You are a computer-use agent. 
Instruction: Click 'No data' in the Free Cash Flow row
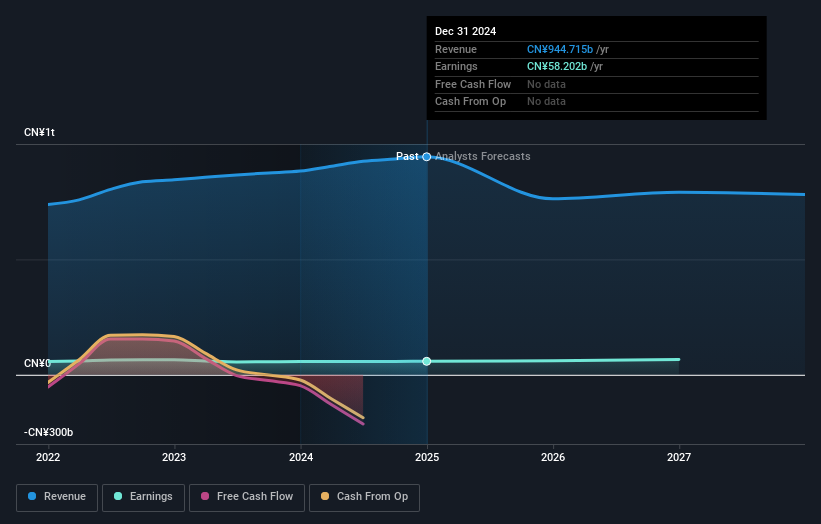(x=546, y=84)
